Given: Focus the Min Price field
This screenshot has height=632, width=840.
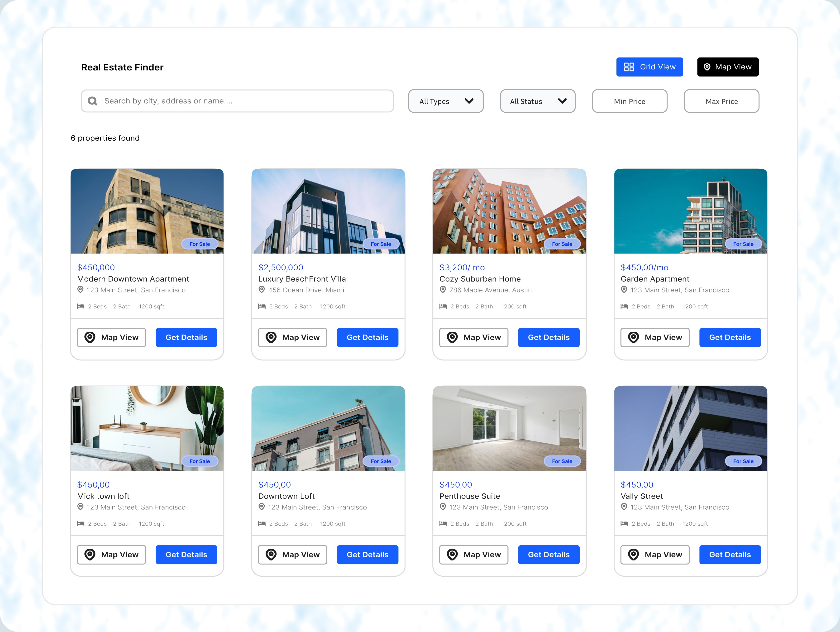Looking at the screenshot, I should click(629, 101).
